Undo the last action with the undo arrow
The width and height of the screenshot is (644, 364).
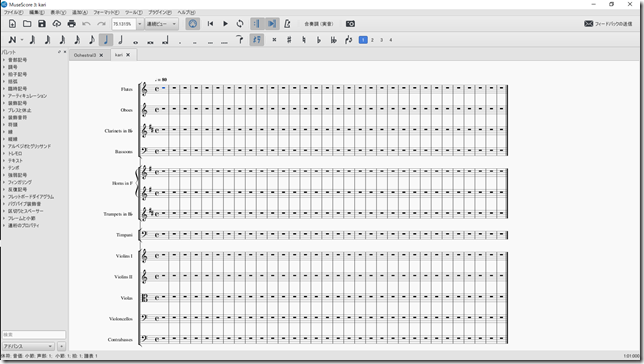pyautogui.click(x=86, y=24)
